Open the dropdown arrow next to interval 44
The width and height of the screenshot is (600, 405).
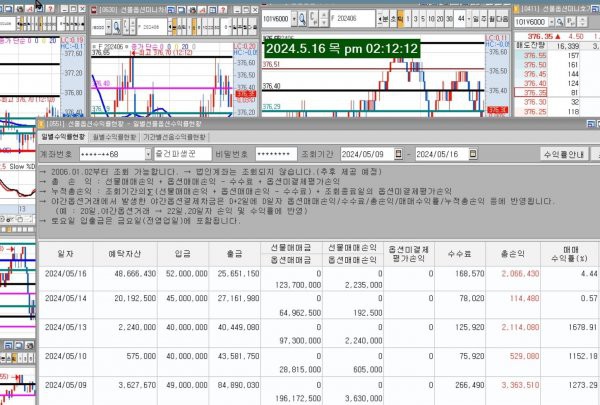point(469,19)
